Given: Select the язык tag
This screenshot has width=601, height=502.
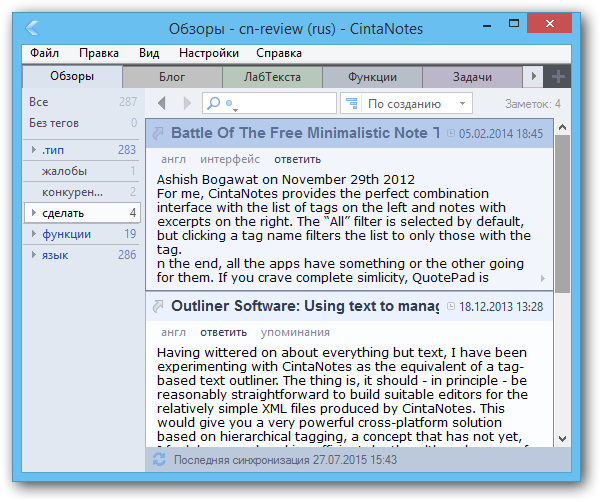Looking at the screenshot, I should pyautogui.click(x=82, y=255).
